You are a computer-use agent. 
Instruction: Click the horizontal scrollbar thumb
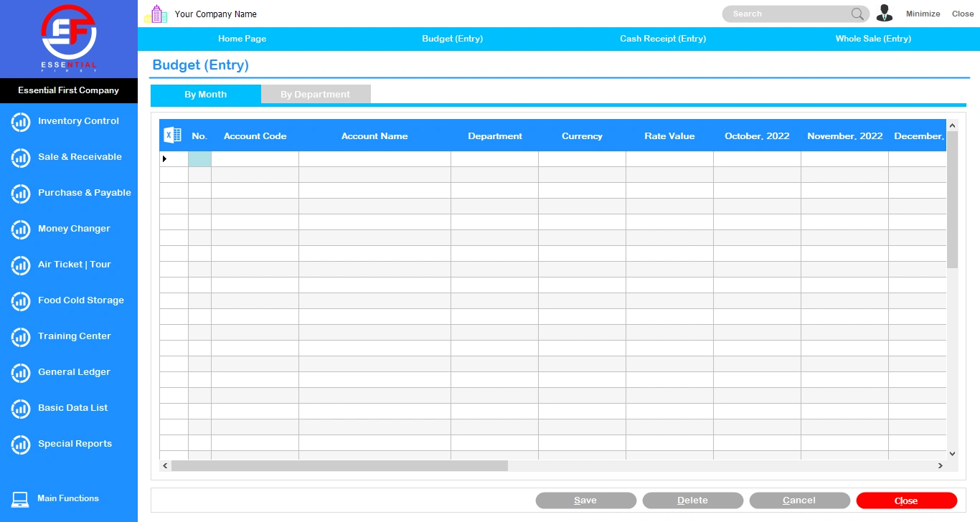[x=339, y=466]
